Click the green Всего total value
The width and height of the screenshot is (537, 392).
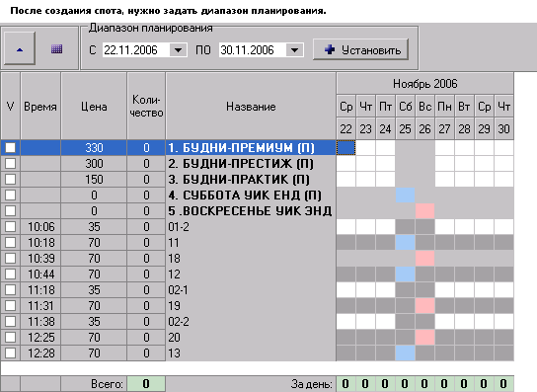tap(146, 384)
